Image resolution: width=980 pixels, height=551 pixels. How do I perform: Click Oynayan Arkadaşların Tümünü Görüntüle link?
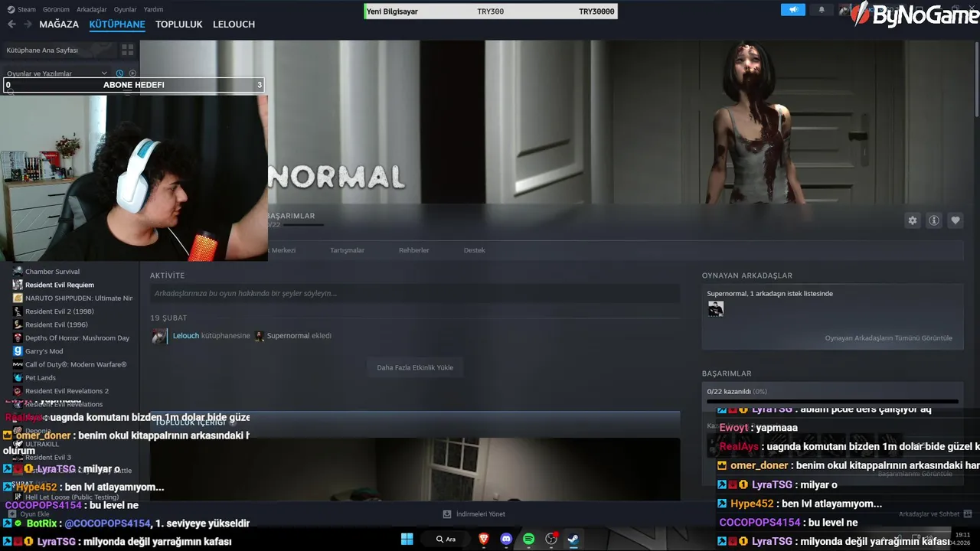click(x=888, y=338)
